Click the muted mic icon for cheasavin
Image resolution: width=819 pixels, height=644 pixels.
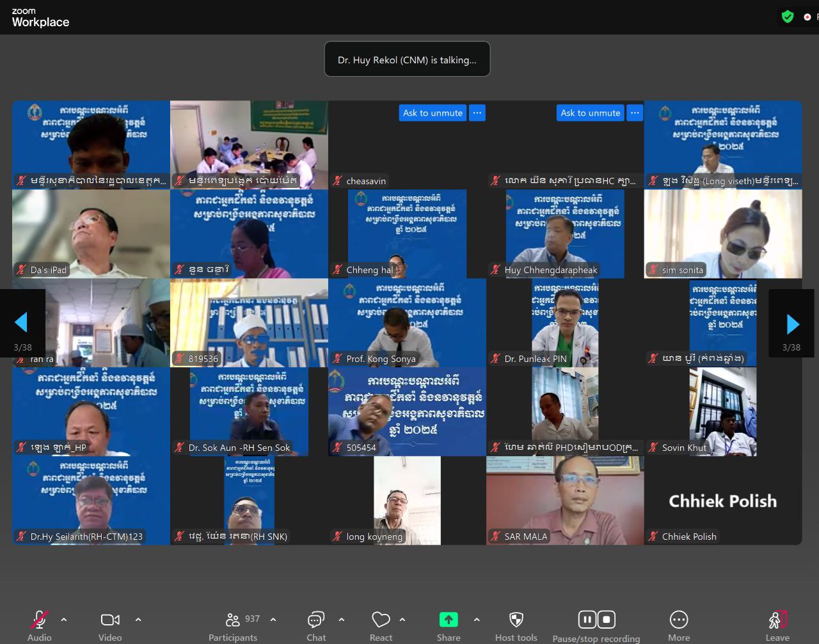[338, 181]
